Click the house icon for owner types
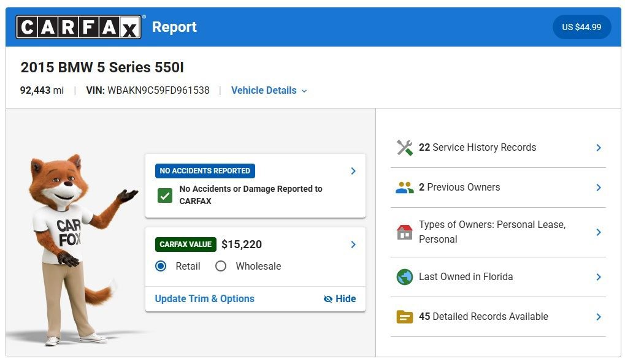625x364 pixels. [x=405, y=232]
